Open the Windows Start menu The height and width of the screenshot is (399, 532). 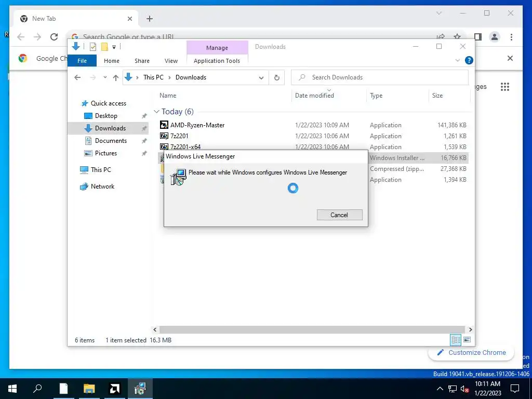pyautogui.click(x=12, y=389)
